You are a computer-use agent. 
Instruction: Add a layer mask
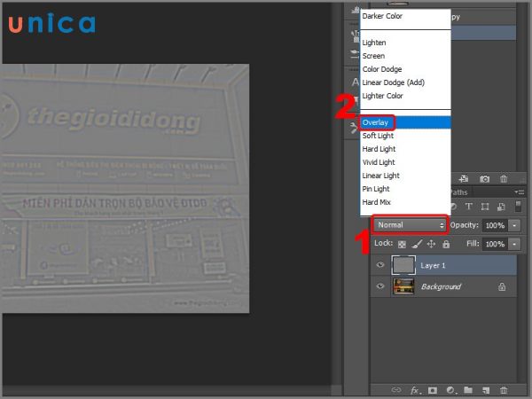433,389
